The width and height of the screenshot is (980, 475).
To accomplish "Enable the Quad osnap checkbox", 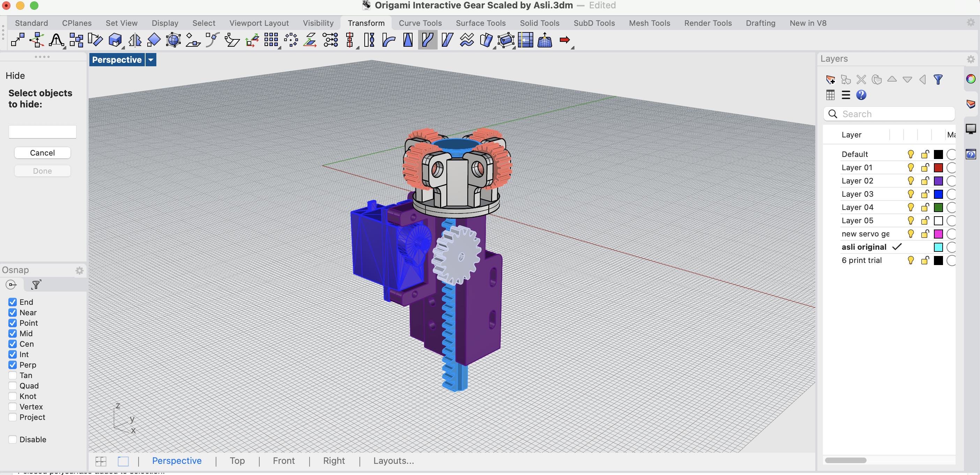I will [x=13, y=386].
